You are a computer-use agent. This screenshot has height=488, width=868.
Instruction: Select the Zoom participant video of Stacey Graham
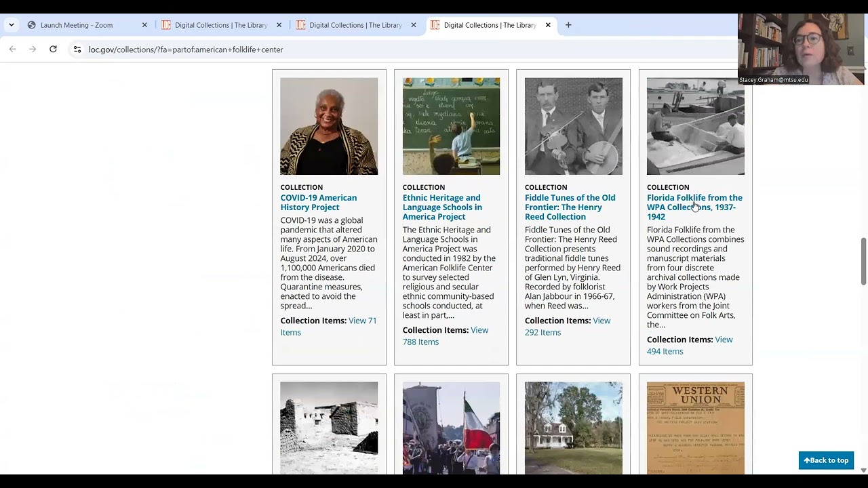coord(800,49)
